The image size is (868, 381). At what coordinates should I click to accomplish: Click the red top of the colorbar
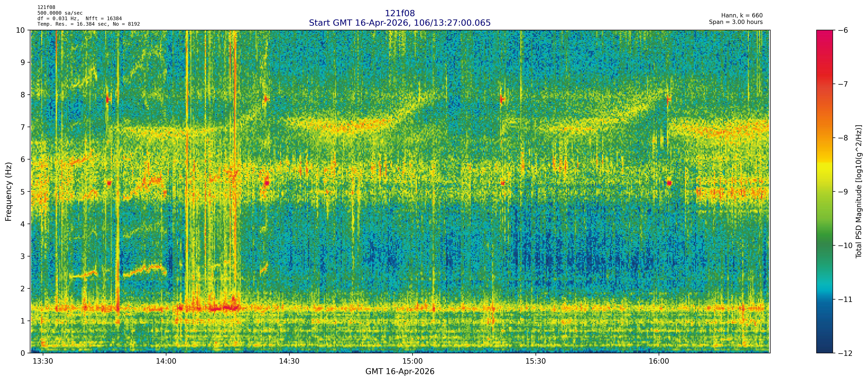point(824,35)
